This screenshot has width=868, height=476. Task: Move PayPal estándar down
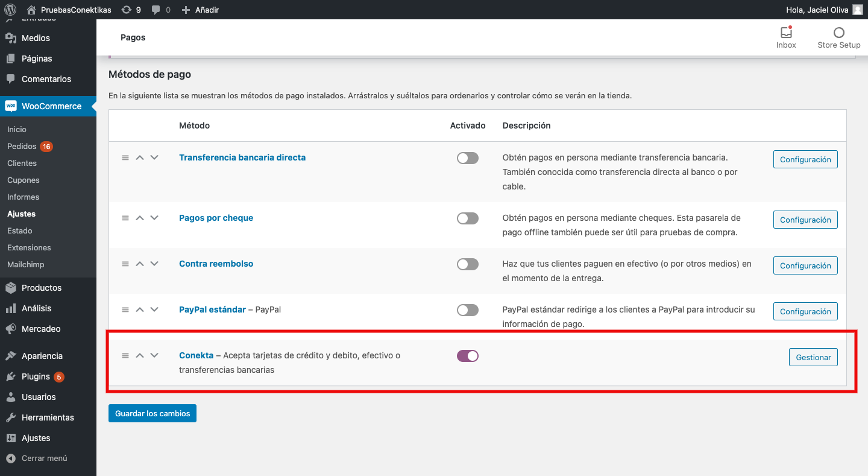point(154,309)
